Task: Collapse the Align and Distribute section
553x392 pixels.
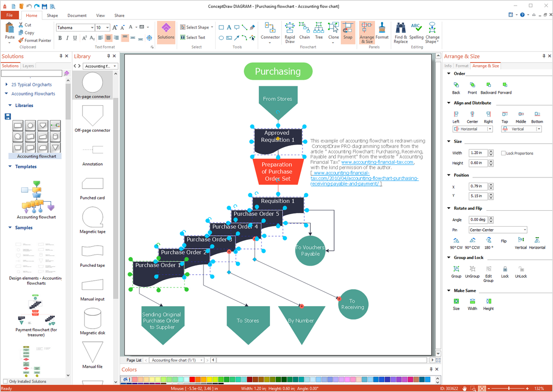Action: (x=449, y=103)
